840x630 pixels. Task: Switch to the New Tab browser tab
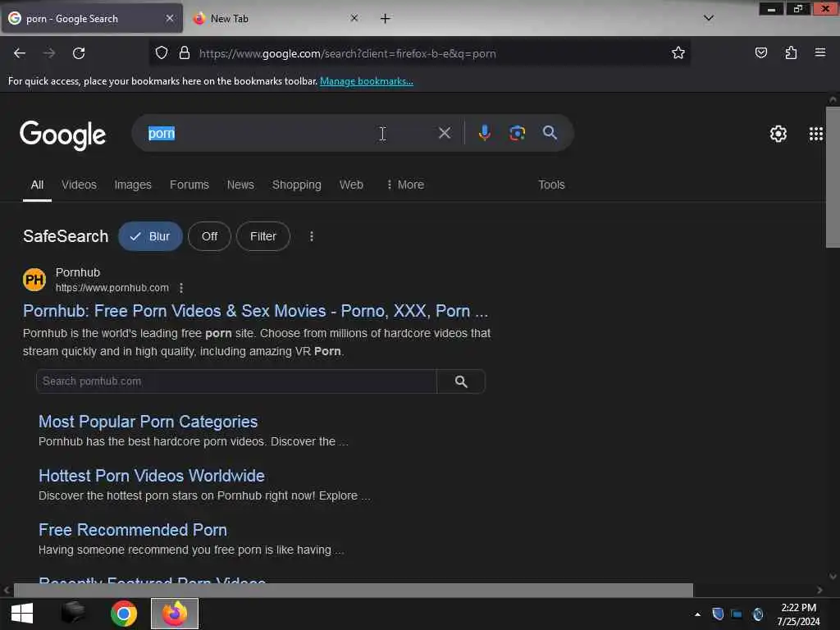(276, 18)
